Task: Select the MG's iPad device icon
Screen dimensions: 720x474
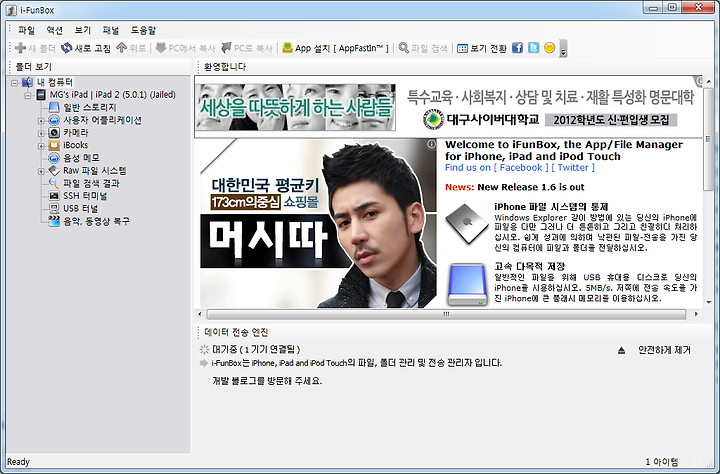Action: (41, 95)
